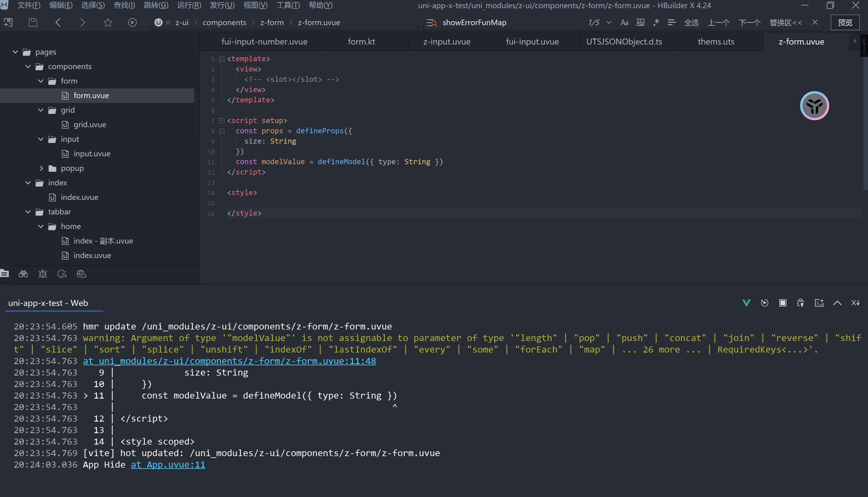
Task: Collapse the pages folder
Action: [15, 52]
